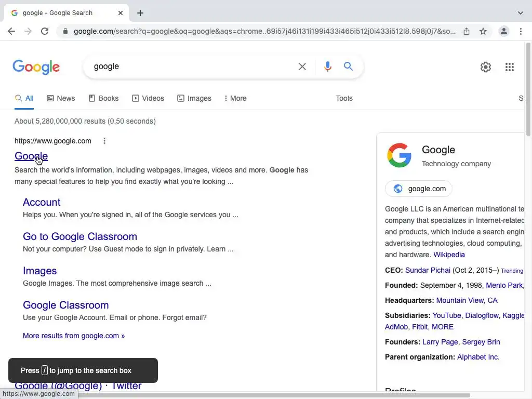Image resolution: width=532 pixels, height=399 pixels.
Task: Click More results from google.com
Action: 74,336
